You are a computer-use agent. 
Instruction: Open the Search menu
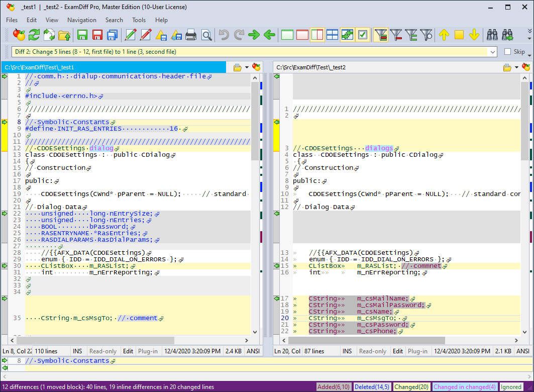point(114,20)
